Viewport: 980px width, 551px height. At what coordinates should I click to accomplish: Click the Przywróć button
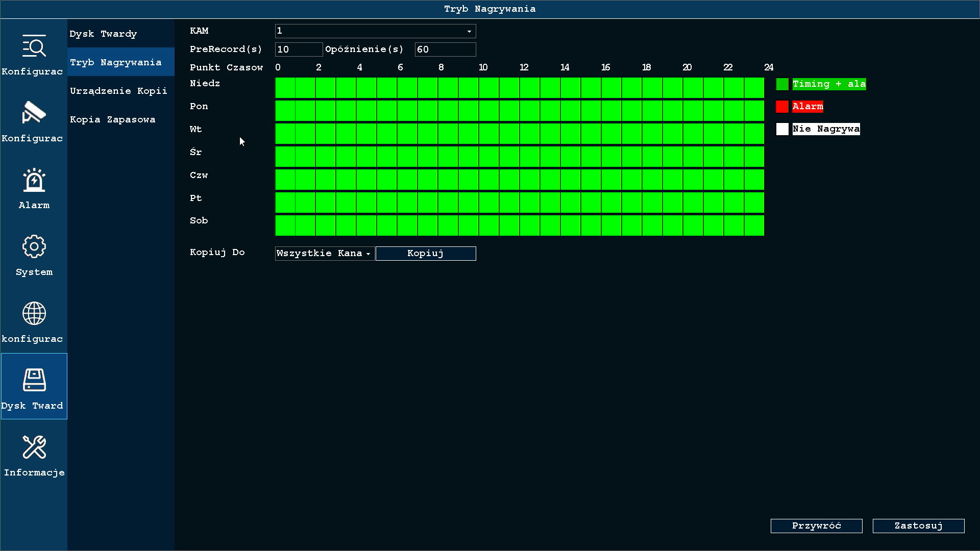click(816, 526)
